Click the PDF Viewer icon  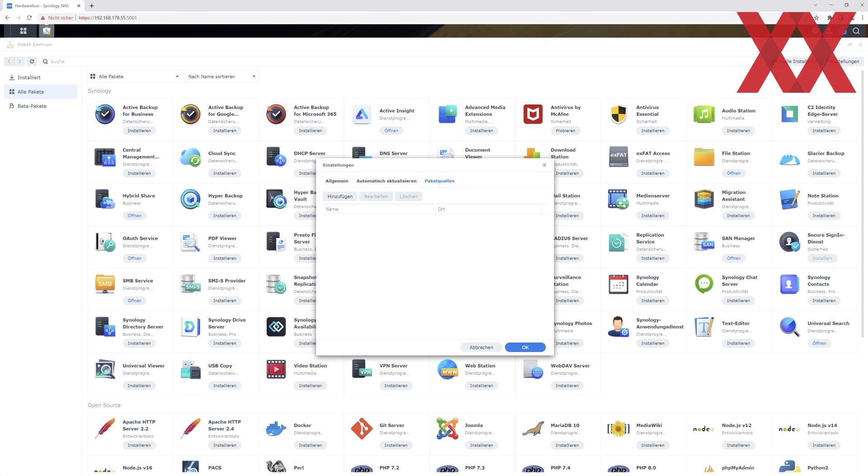pos(190,242)
